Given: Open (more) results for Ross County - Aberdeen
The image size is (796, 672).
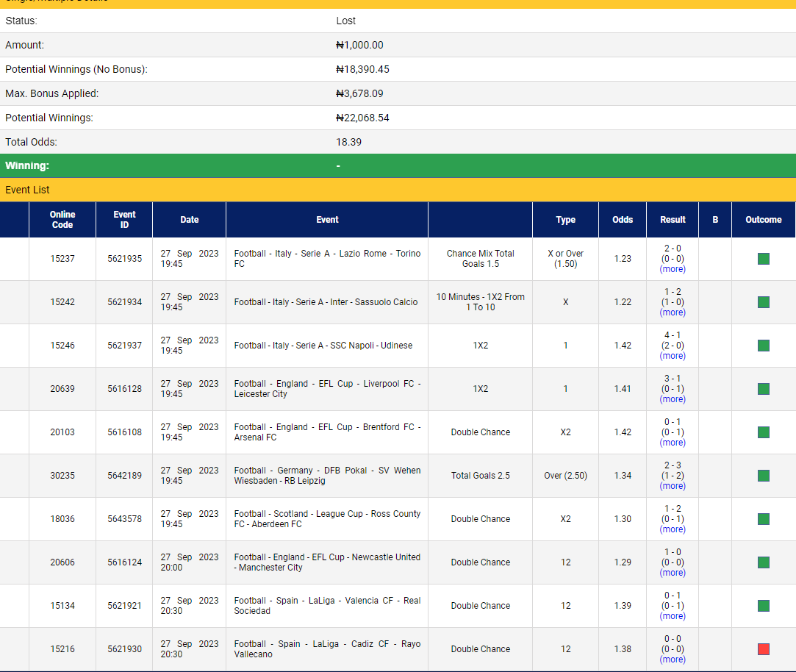Looking at the screenshot, I should point(673,529).
